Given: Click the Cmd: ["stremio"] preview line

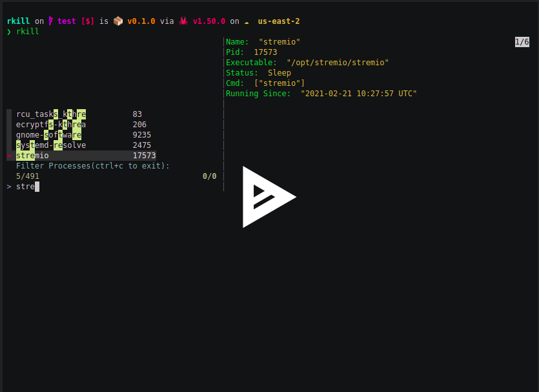Looking at the screenshot, I should [x=265, y=83].
